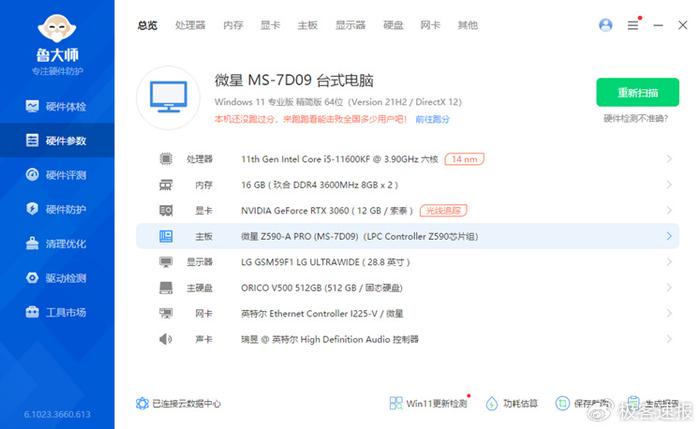The height and width of the screenshot is (429, 700).
Task: Switch to the 显卡 tab
Action: tap(270, 25)
